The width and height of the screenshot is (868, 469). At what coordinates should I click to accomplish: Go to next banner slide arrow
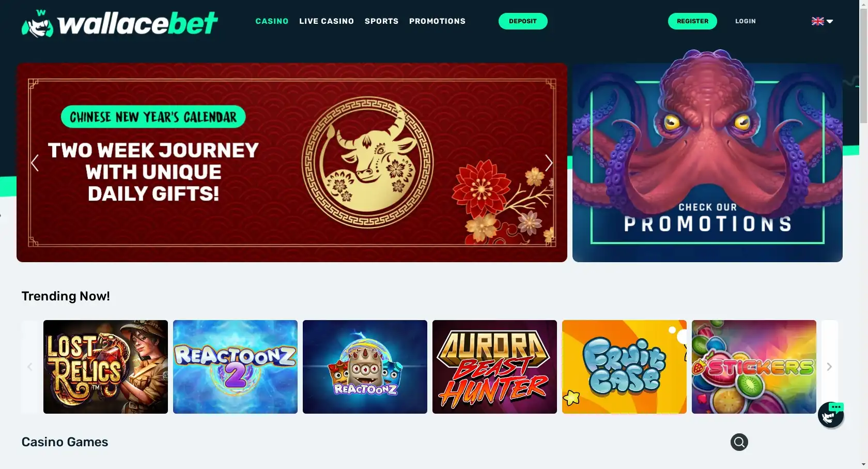point(549,163)
